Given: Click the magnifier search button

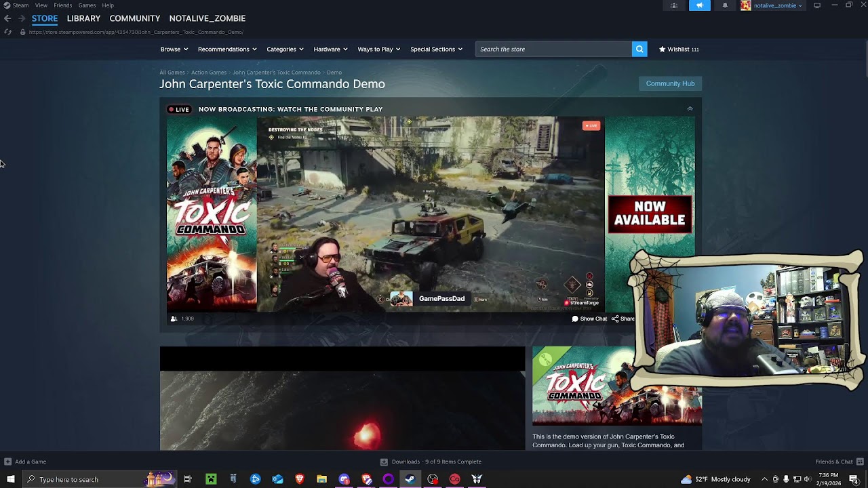Looking at the screenshot, I should [639, 49].
